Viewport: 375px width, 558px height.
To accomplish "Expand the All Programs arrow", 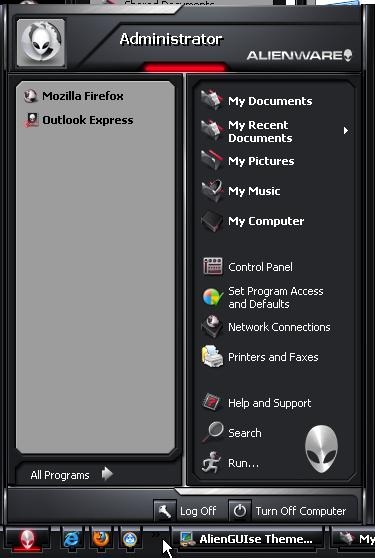I will click(107, 474).
